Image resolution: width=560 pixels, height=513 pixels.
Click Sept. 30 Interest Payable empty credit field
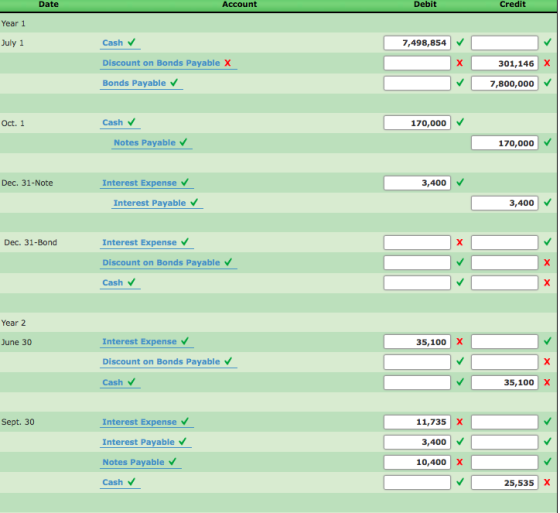tap(505, 442)
